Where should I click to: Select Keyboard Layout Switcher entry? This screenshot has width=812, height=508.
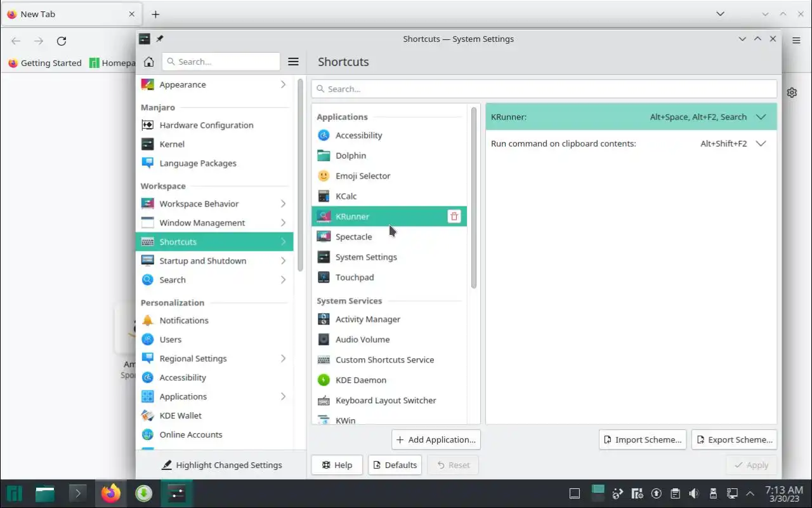point(389,401)
